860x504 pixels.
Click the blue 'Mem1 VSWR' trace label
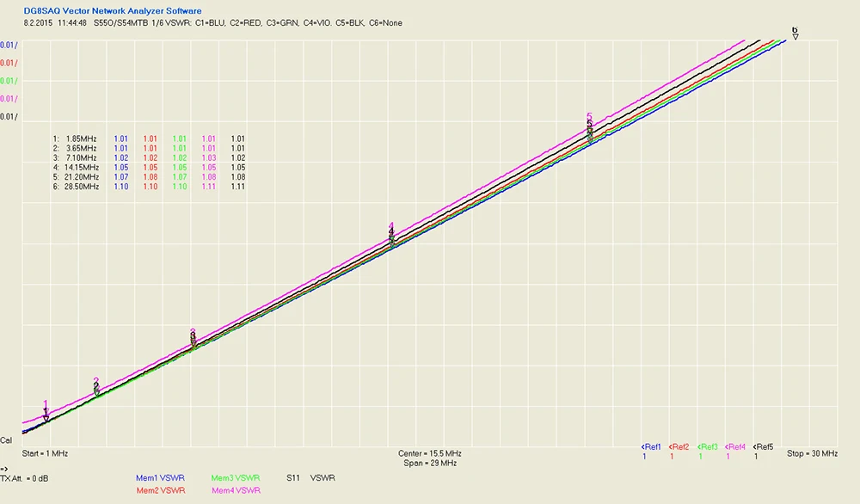pyautogui.click(x=160, y=478)
